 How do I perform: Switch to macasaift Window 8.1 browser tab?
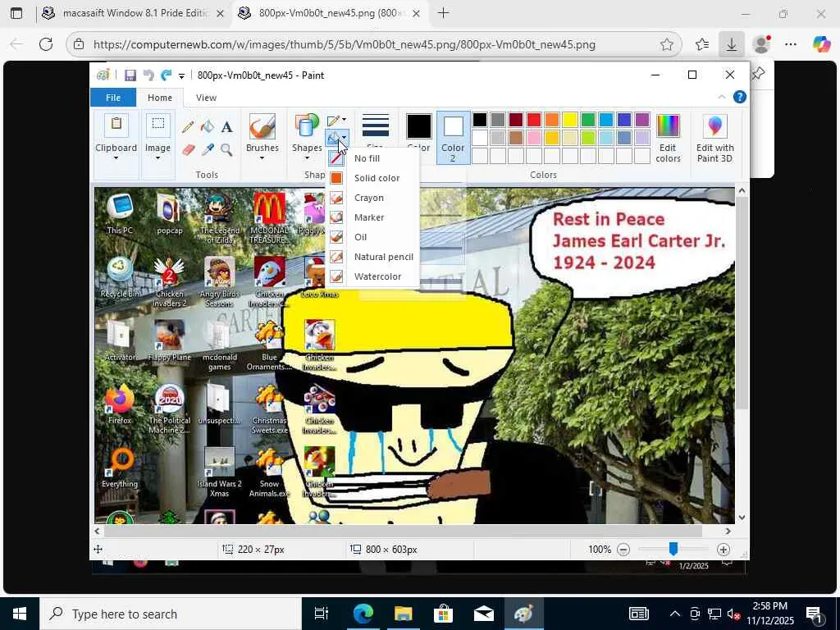[134, 13]
